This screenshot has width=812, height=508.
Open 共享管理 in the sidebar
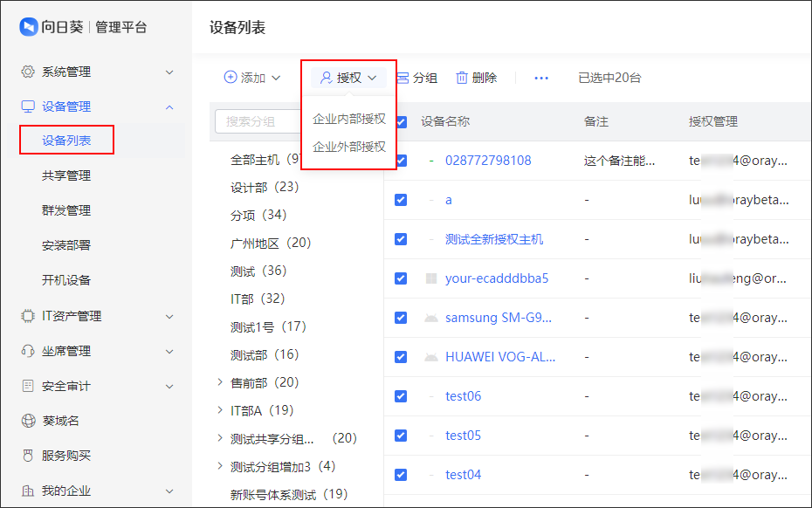[66, 175]
